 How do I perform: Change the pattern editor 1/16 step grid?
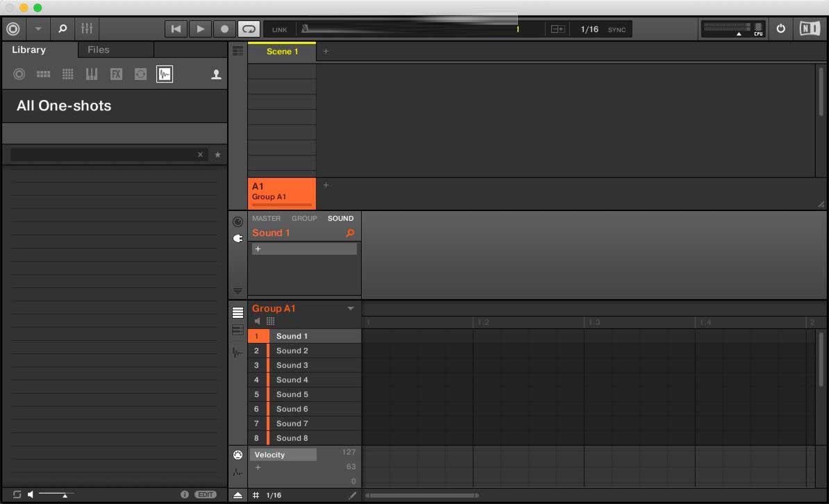tap(274, 495)
